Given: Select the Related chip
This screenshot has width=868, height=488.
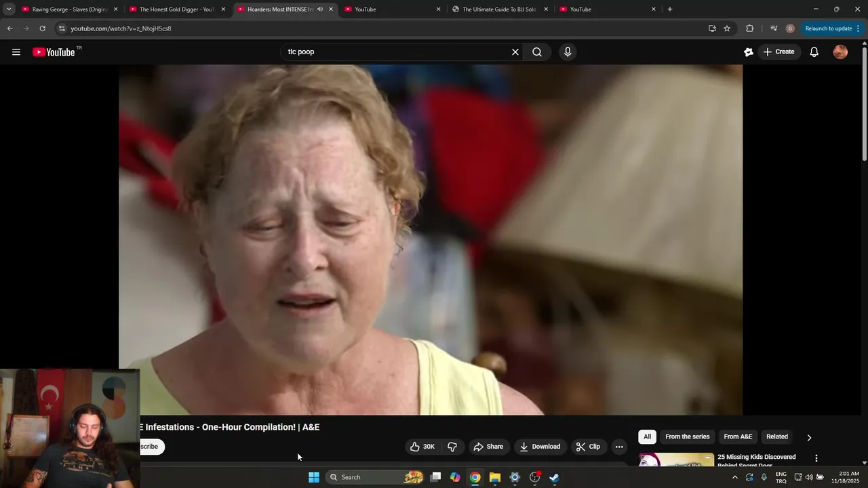Looking at the screenshot, I should coord(777,437).
